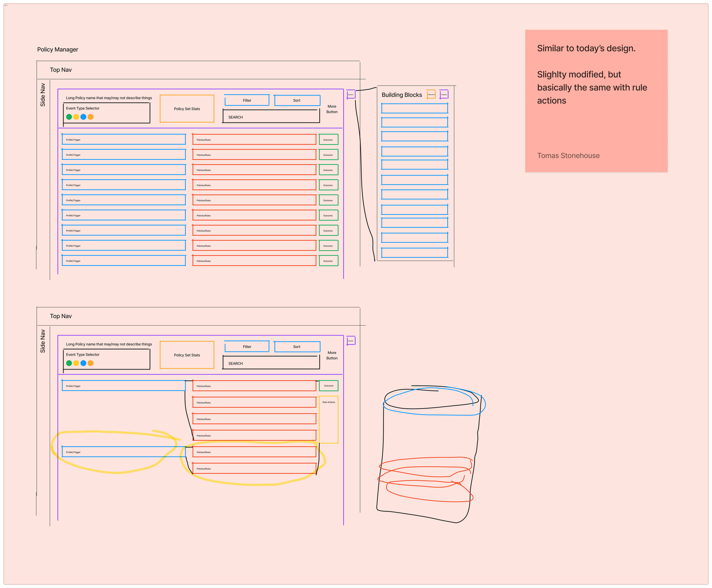Click first Policies/Rules row in upper wireframe
The height and width of the screenshot is (588, 712).
tap(254, 139)
